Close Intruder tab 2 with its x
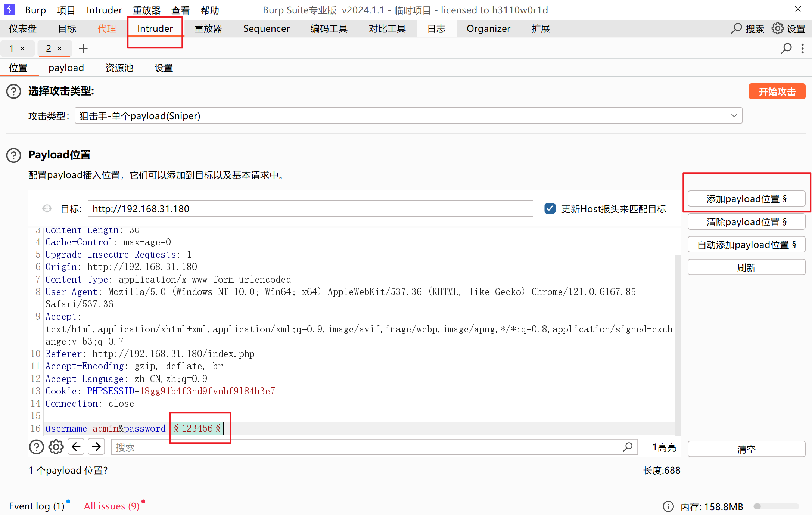The height and width of the screenshot is (515, 812). tap(60, 49)
